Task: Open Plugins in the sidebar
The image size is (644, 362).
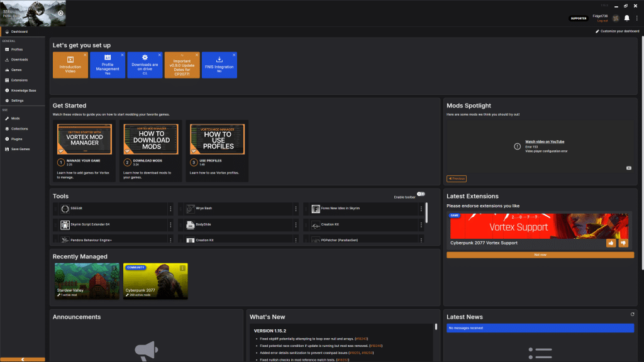Action: [x=23, y=139]
